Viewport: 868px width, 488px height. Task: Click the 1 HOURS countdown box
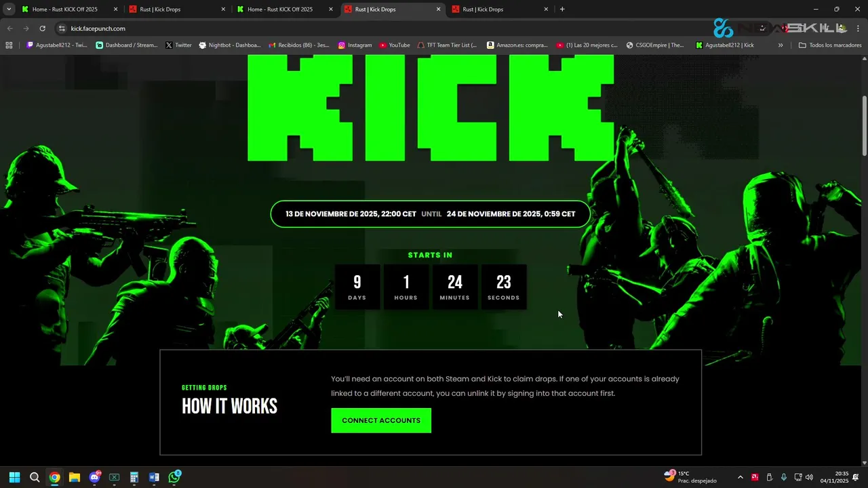coord(406,287)
